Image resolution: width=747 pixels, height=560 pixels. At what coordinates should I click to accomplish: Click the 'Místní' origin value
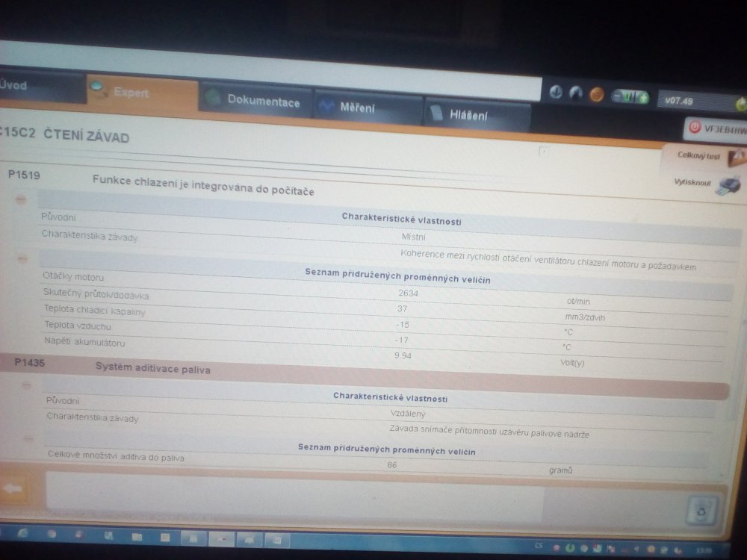pyautogui.click(x=414, y=237)
